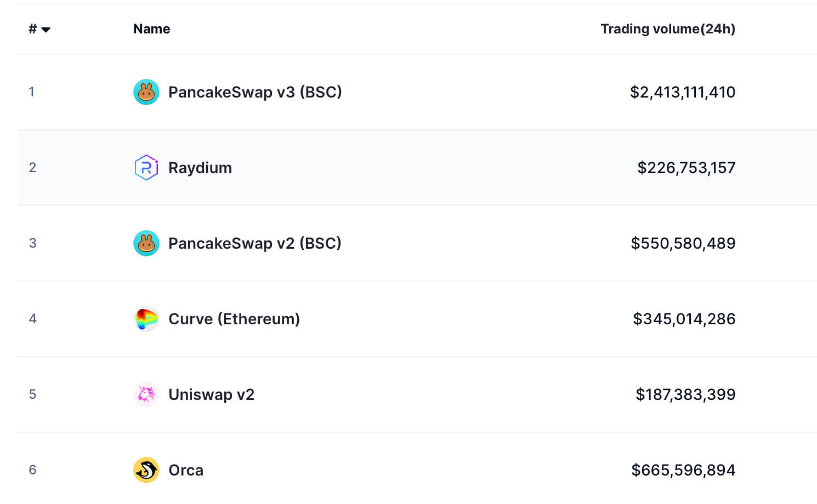The height and width of the screenshot is (504, 817).
Task: Click Curve's $345,014,286 volume
Action: [684, 319]
